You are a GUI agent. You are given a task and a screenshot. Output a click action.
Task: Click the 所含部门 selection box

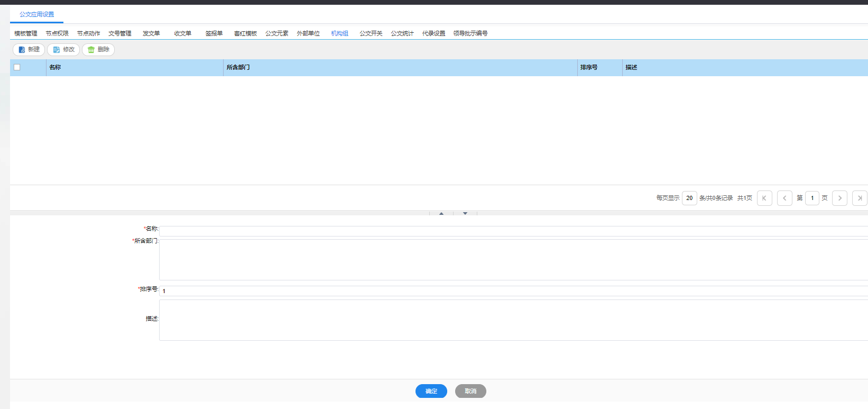click(x=513, y=260)
